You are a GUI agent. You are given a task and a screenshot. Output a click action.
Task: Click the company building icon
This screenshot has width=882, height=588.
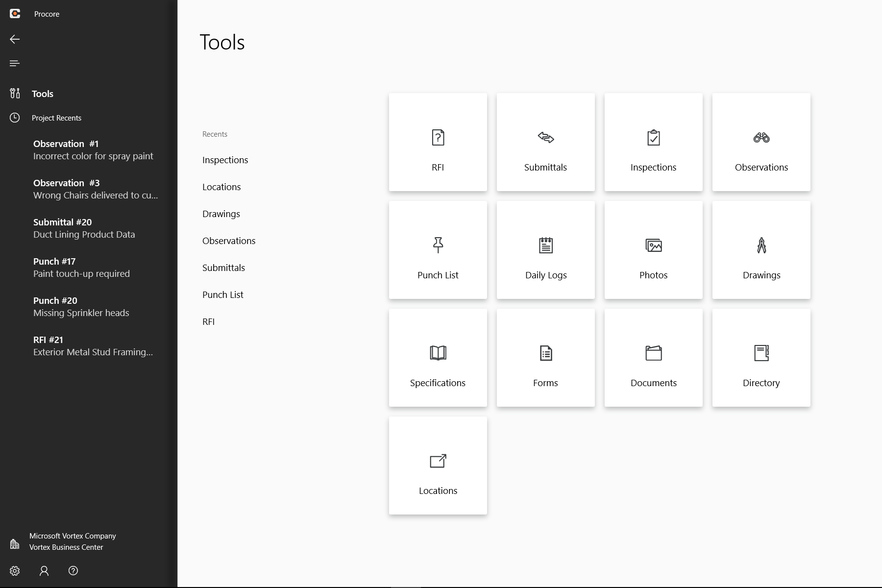(15, 544)
